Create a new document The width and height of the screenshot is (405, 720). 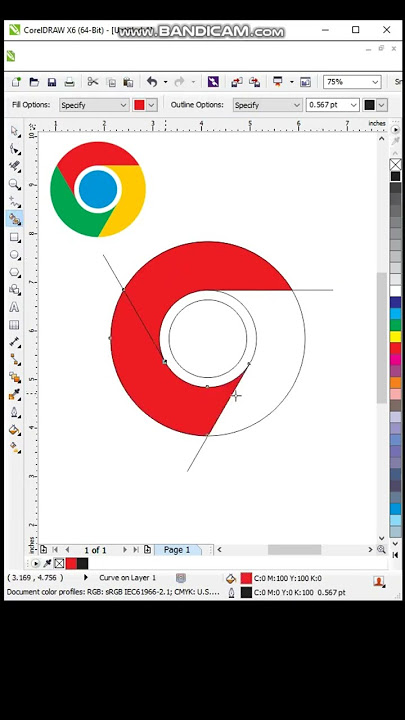point(16,82)
